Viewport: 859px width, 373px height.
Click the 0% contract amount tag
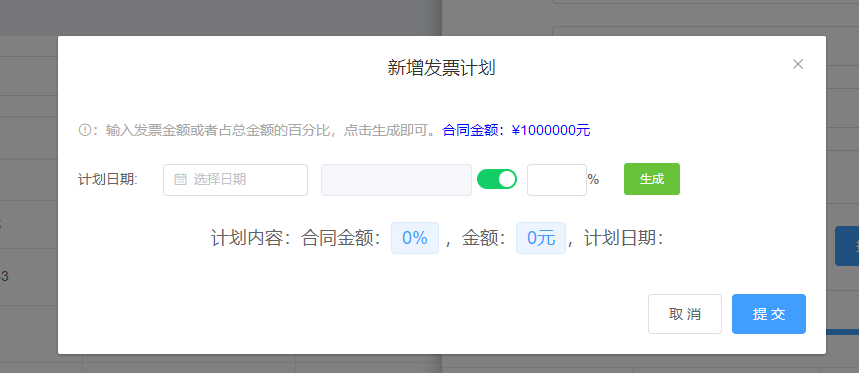click(x=415, y=238)
